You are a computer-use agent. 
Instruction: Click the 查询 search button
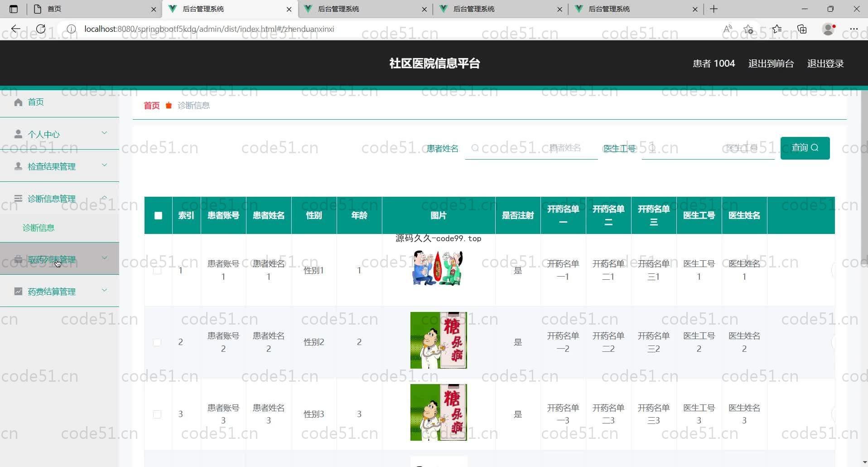click(x=805, y=148)
